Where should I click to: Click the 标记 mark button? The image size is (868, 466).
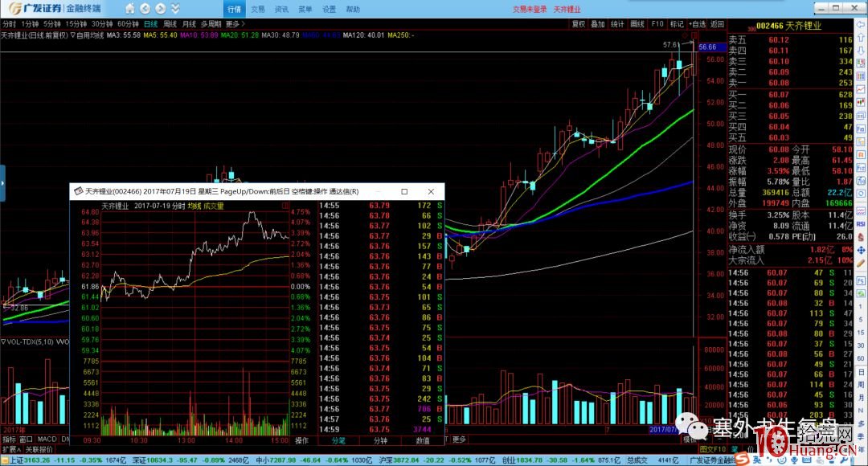click(677, 24)
